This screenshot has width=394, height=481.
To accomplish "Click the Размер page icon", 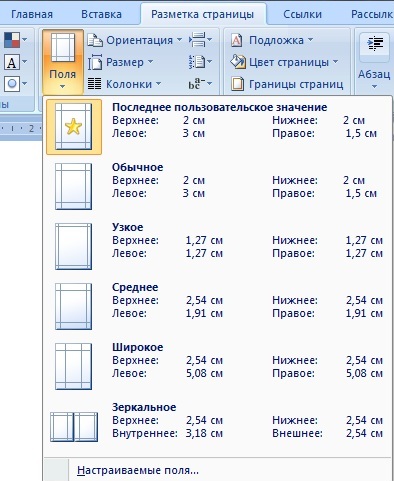I will pyautogui.click(x=95, y=62).
